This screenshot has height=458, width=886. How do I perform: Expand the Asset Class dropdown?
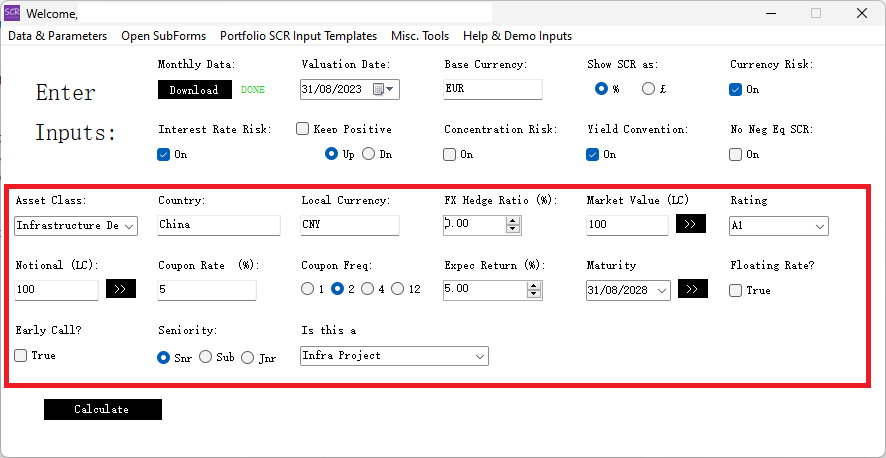(x=129, y=226)
